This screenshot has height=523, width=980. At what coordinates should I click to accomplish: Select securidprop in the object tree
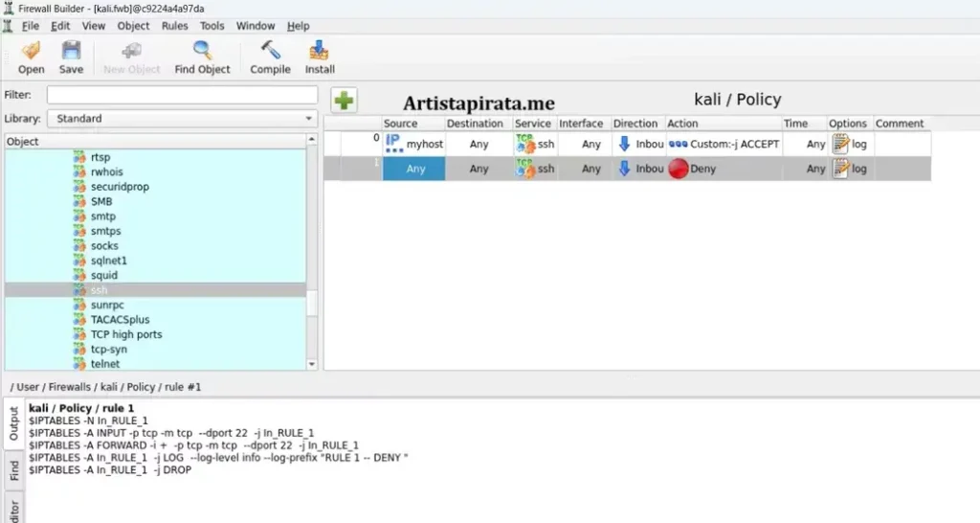[120, 187]
